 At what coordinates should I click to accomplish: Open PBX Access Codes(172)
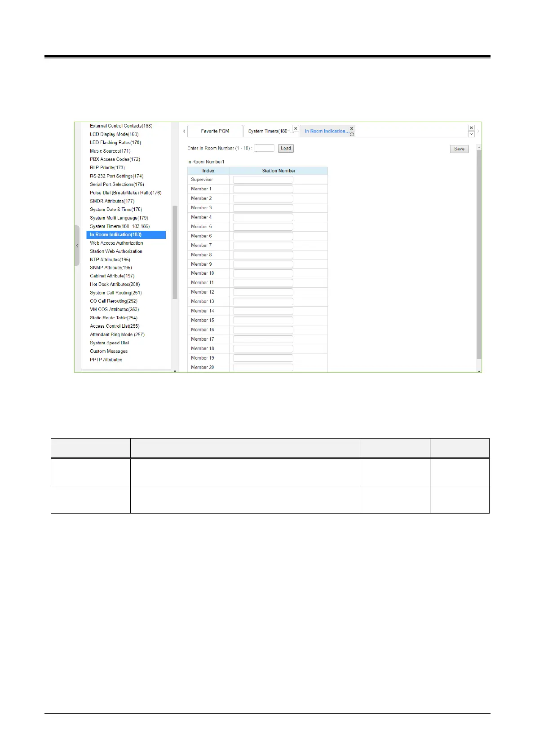click(x=115, y=159)
